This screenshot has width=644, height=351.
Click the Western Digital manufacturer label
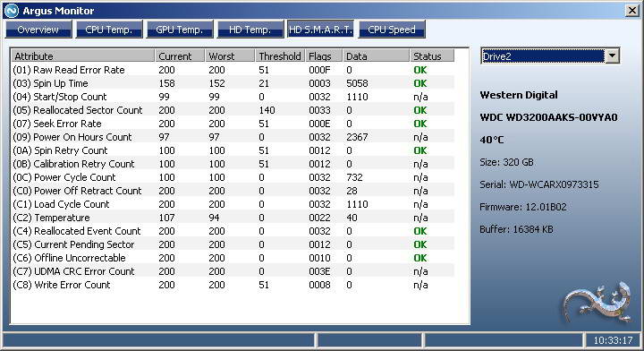519,95
